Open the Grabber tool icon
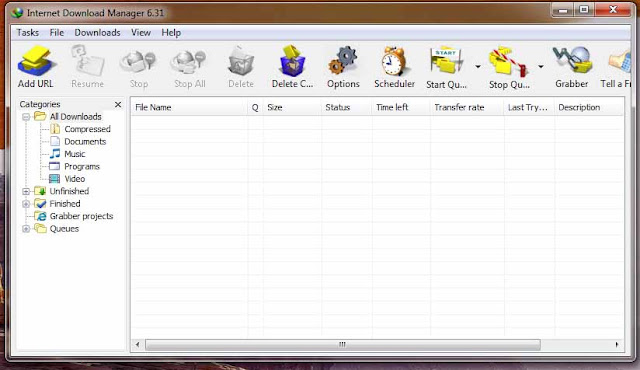640x370 pixels. [572, 60]
